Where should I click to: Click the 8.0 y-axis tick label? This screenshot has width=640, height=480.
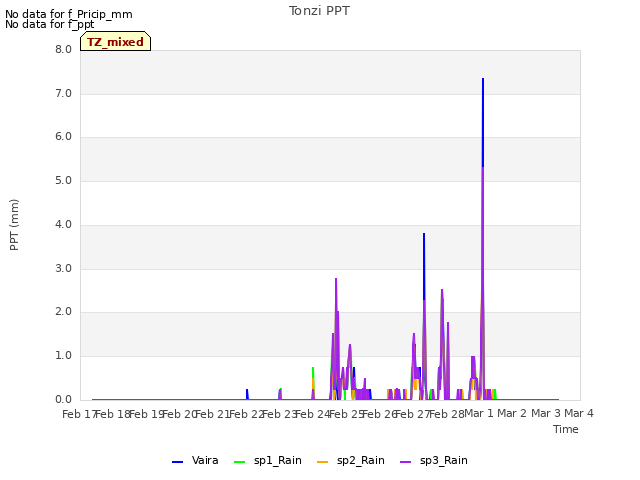(63, 49)
